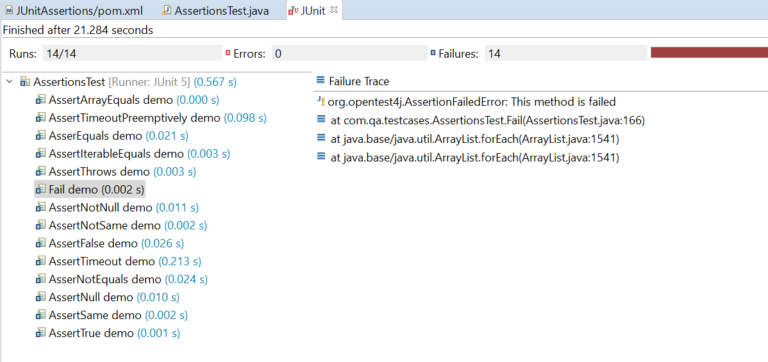Click the last ArrayList.forEach trace line

(475, 157)
